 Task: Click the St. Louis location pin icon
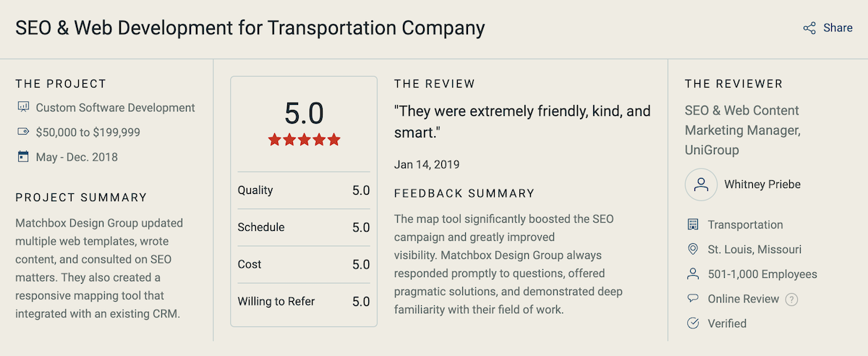click(x=693, y=250)
